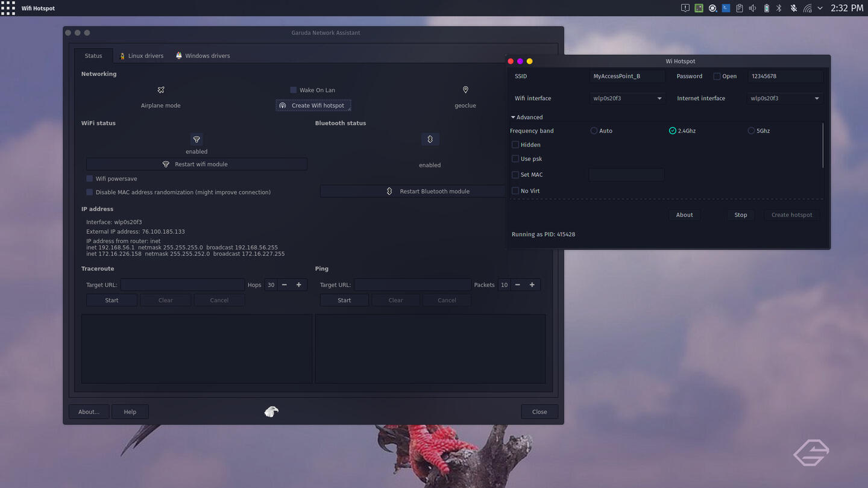Click the About... button in Network Assistant
Image resolution: width=868 pixels, height=488 pixels.
pos(89,412)
